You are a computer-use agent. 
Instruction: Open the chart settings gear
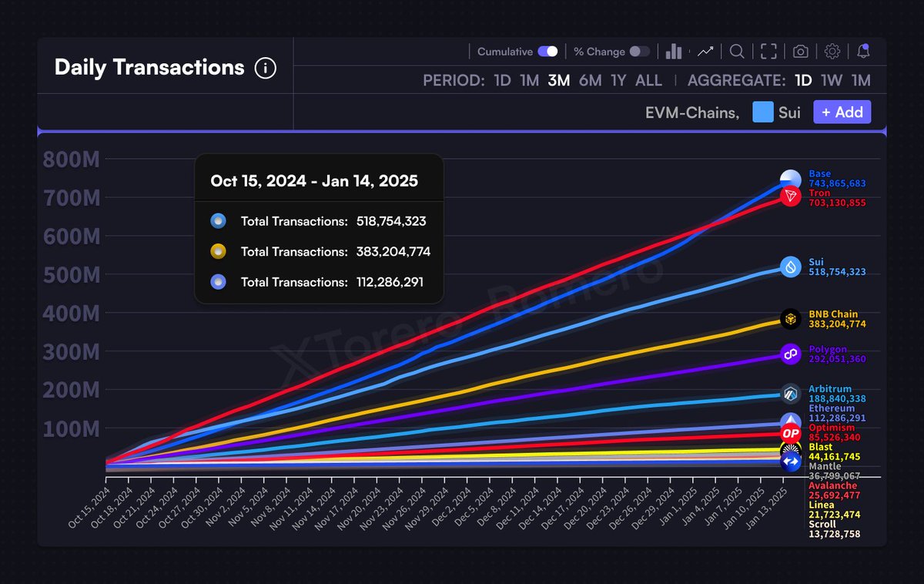832,51
